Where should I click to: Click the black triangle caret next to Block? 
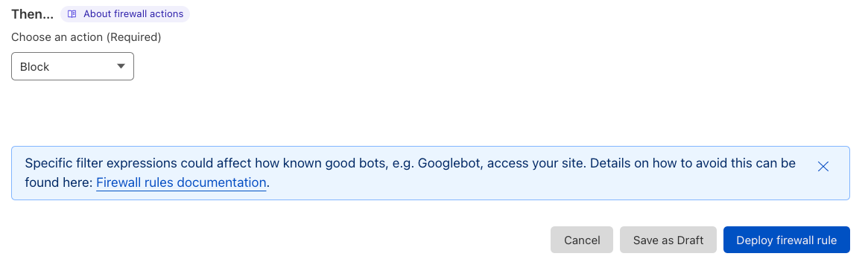121,66
